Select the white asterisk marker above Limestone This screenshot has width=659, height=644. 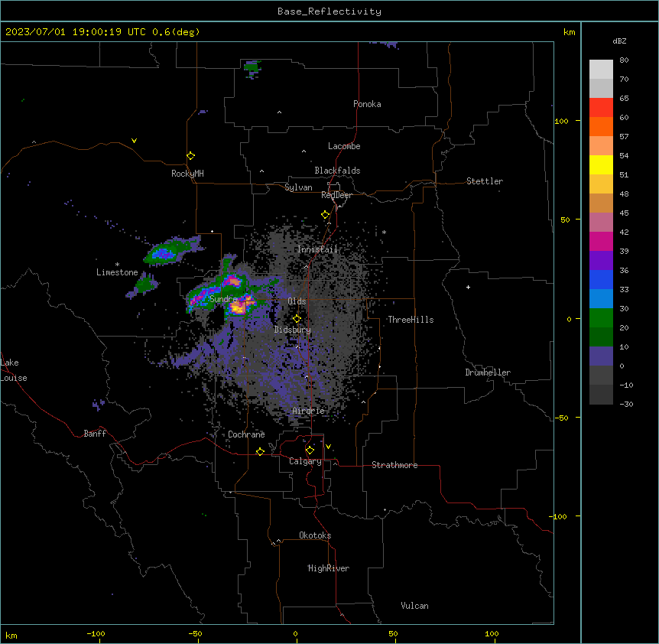pos(117,265)
